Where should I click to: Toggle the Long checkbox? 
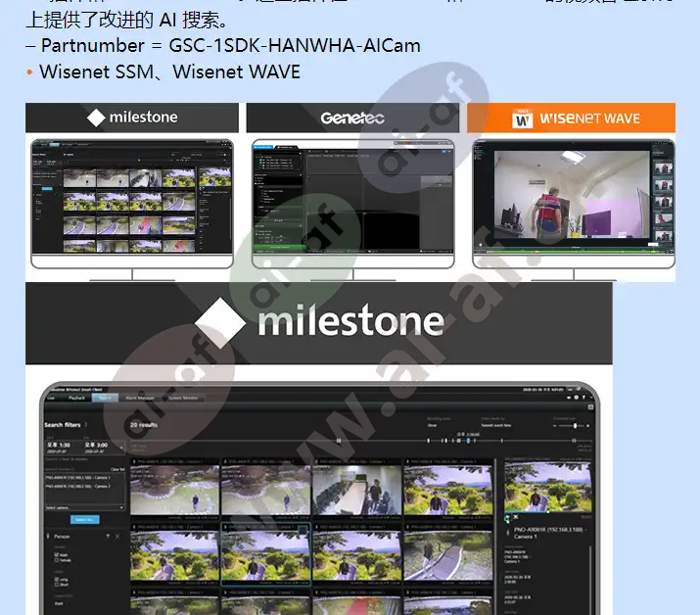point(58,580)
